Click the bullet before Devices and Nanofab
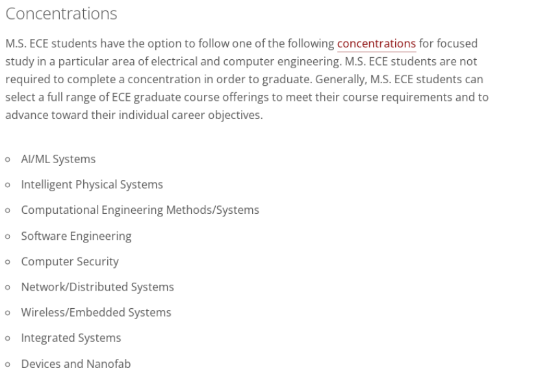 [7, 365]
